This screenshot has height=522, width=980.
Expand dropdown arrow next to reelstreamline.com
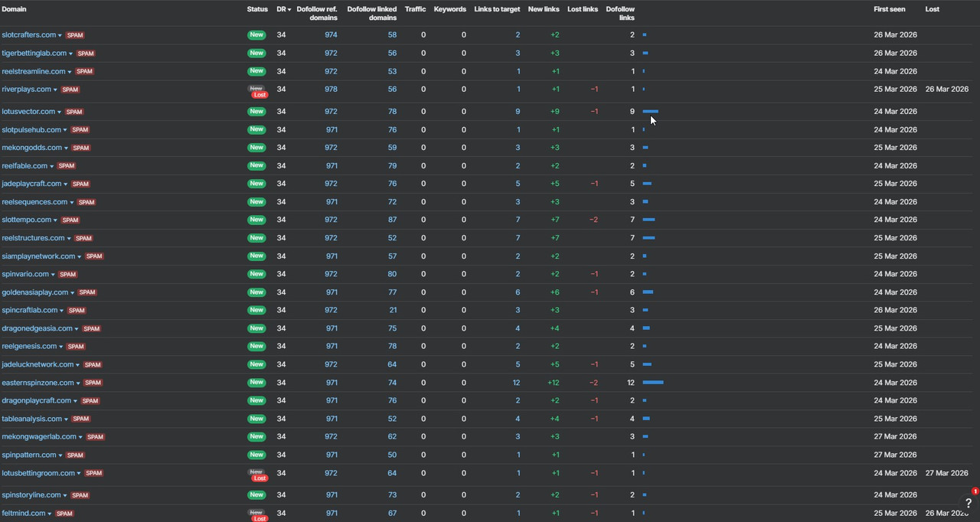(x=70, y=72)
